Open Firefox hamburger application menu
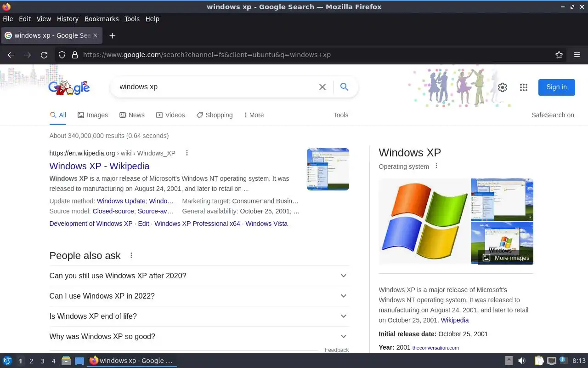 (x=577, y=55)
